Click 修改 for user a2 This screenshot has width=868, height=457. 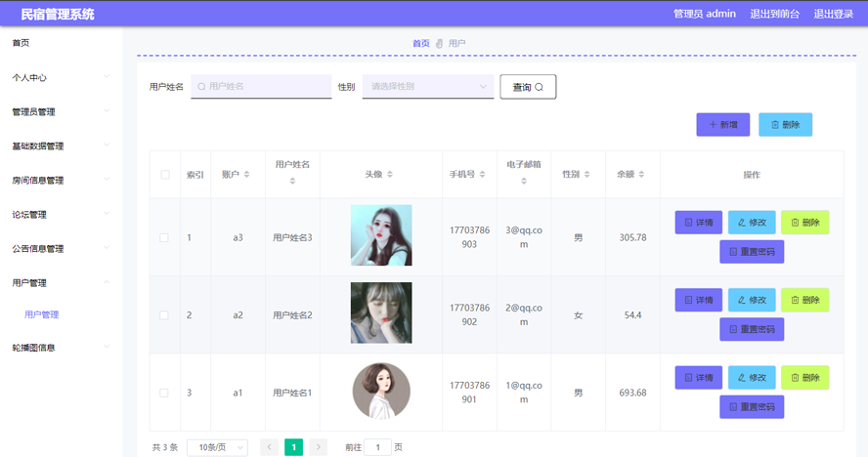752,300
